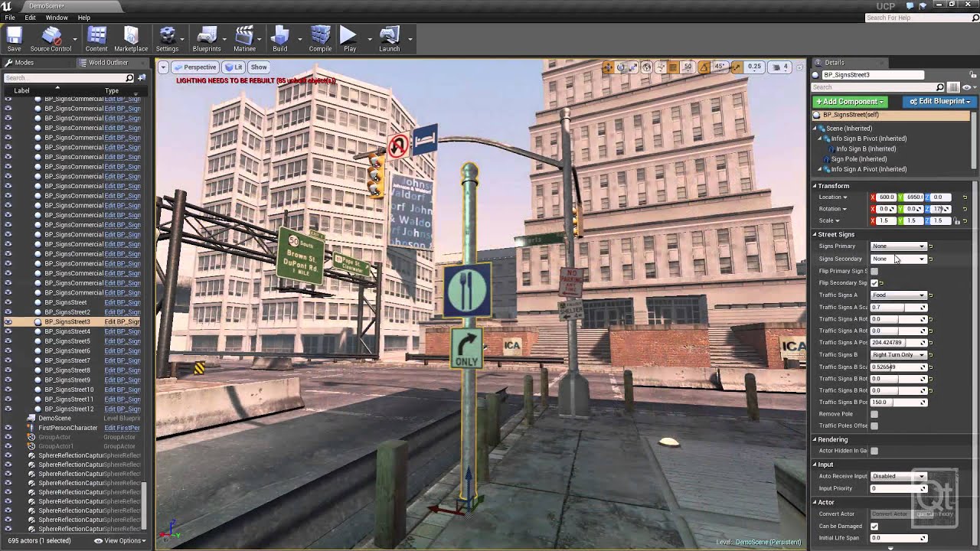
Task: Open the Window menu
Action: pyautogui.click(x=57, y=18)
